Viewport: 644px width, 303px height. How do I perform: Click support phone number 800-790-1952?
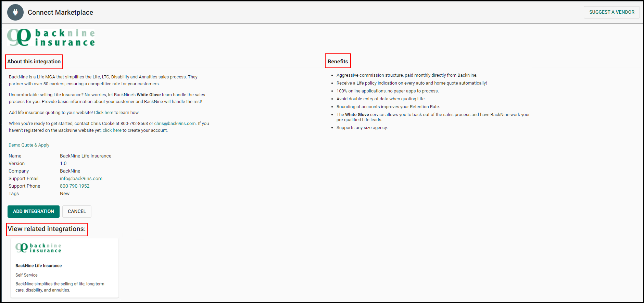pyautogui.click(x=75, y=186)
